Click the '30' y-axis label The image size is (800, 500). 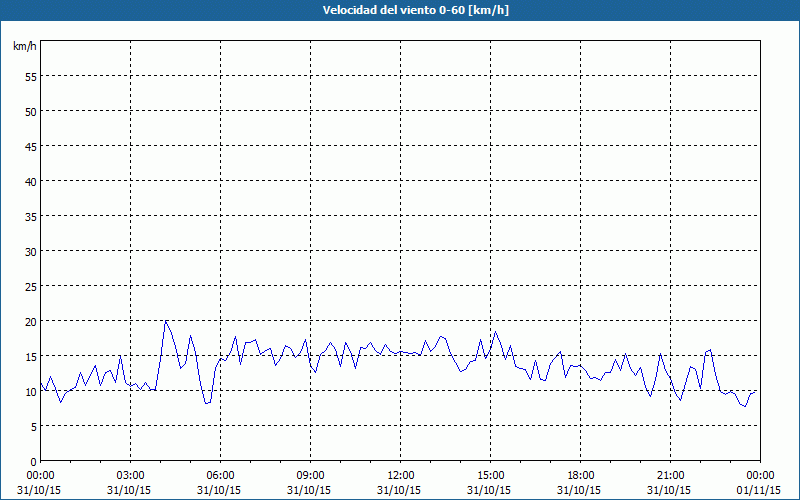coord(31,252)
